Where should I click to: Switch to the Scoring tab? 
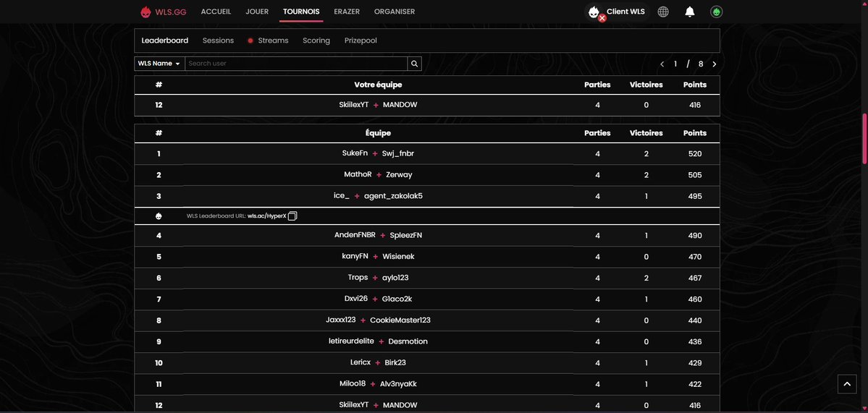click(316, 41)
